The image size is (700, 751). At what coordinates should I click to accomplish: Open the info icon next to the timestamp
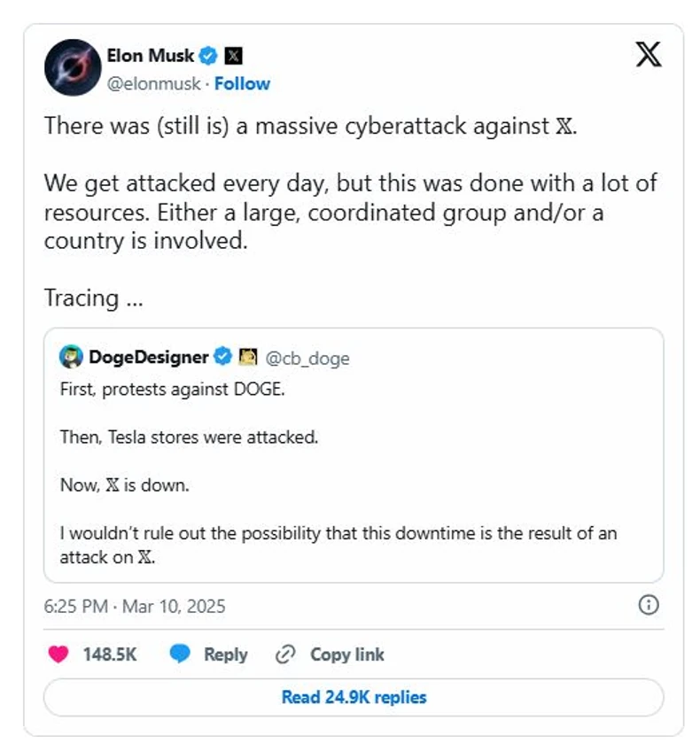[x=649, y=607]
